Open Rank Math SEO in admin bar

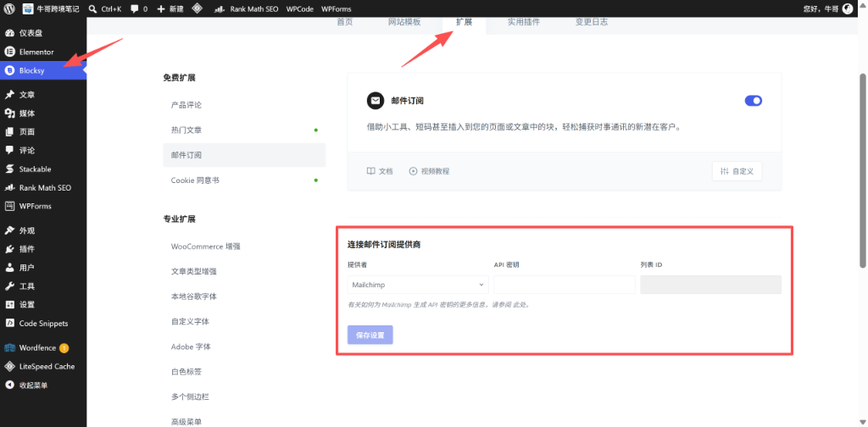(x=247, y=8)
